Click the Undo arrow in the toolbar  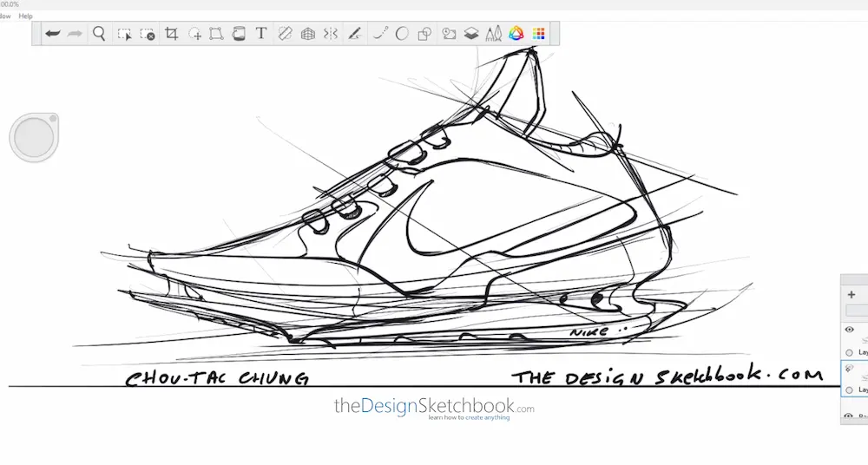pyautogui.click(x=53, y=34)
